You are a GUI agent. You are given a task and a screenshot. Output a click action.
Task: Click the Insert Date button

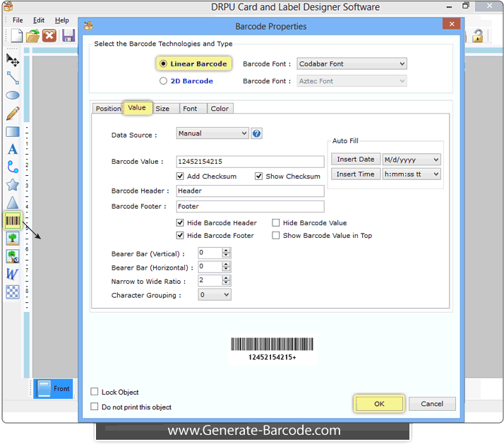point(356,160)
